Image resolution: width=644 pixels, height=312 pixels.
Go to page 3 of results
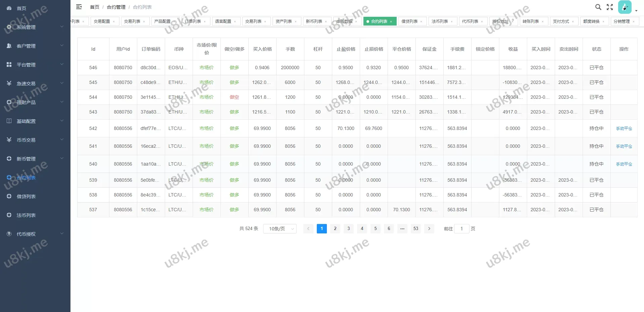tap(348, 229)
